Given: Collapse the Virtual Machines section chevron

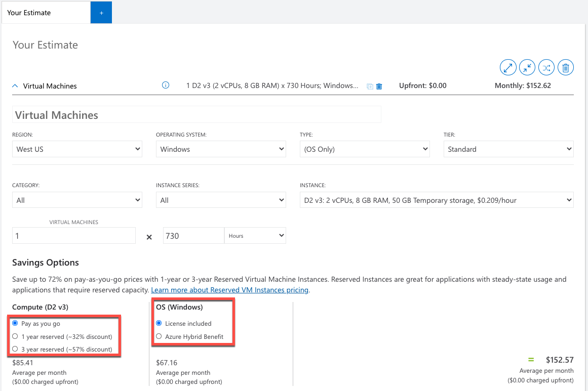Looking at the screenshot, I should click(14, 85).
